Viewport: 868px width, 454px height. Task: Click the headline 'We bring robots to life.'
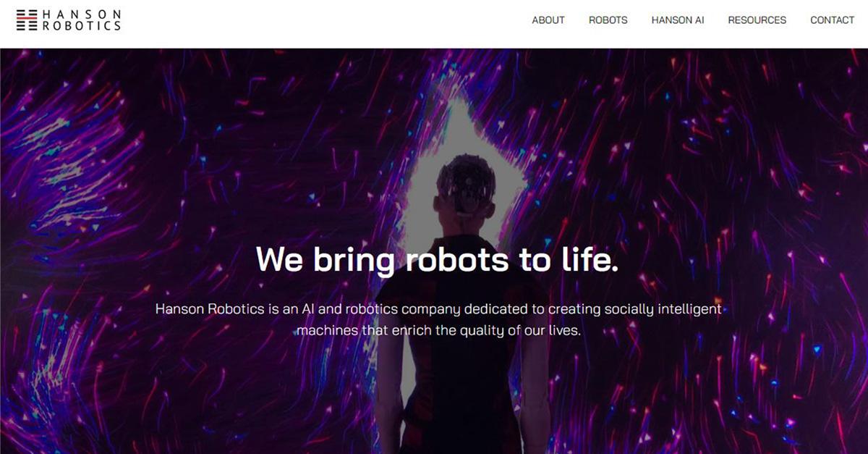point(438,259)
